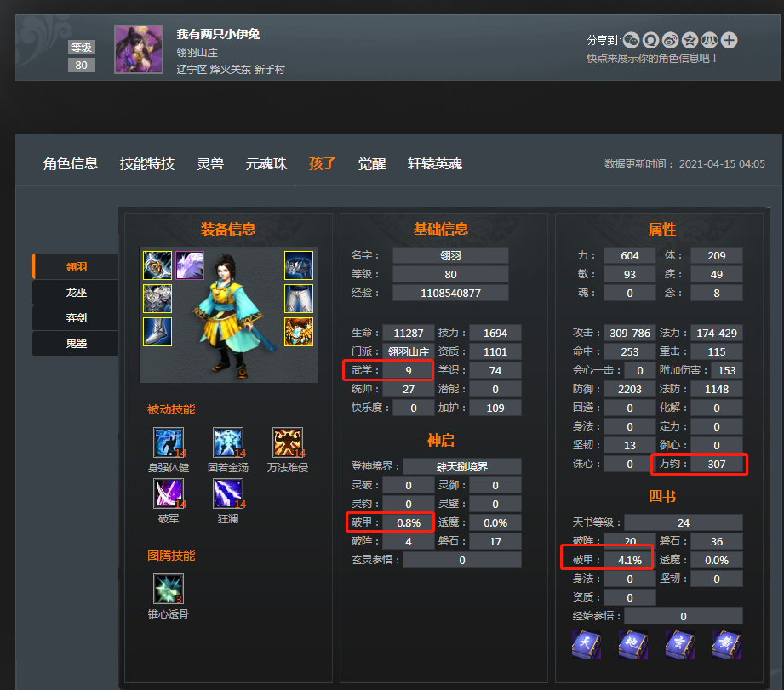Open 轩辕英魂 tab

(x=434, y=164)
